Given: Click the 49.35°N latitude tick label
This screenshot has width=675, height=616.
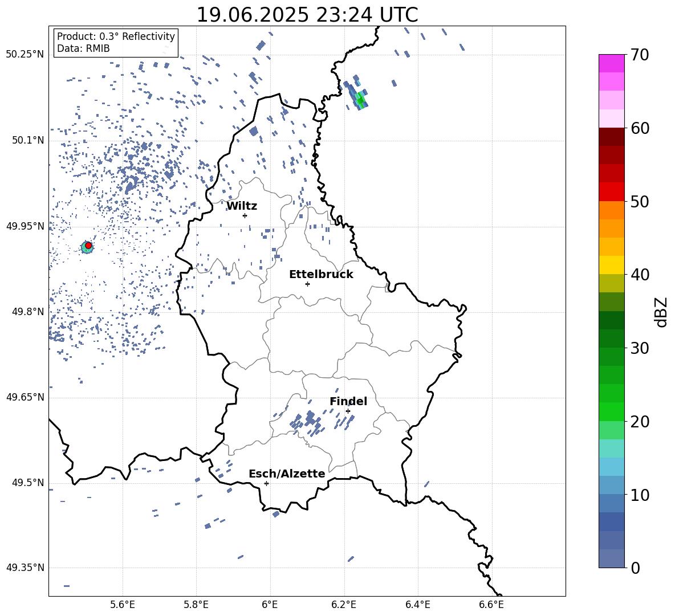Looking at the screenshot, I should 25,568.
